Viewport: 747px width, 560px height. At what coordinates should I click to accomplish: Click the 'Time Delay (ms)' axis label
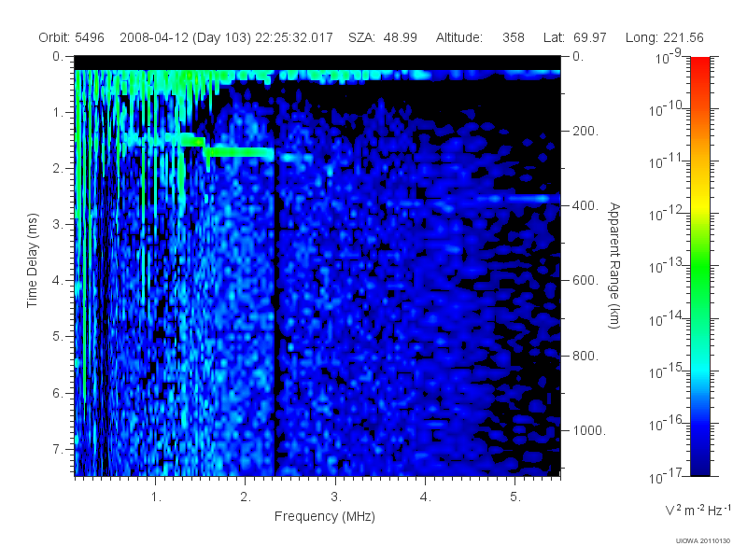point(32,260)
